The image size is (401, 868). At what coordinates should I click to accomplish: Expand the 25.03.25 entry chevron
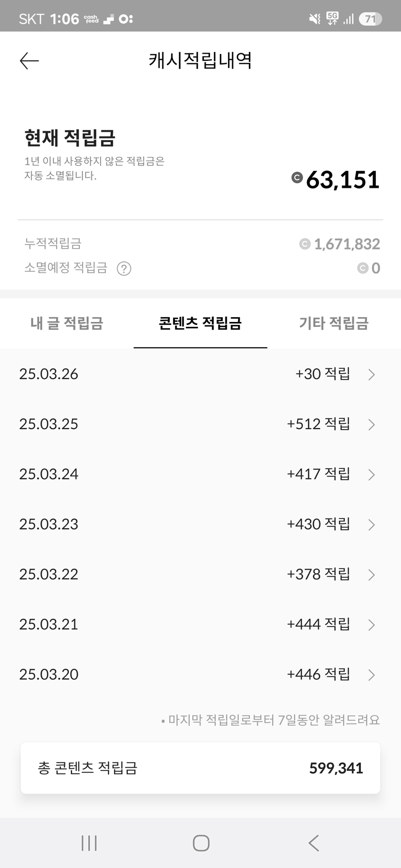pos(371,424)
